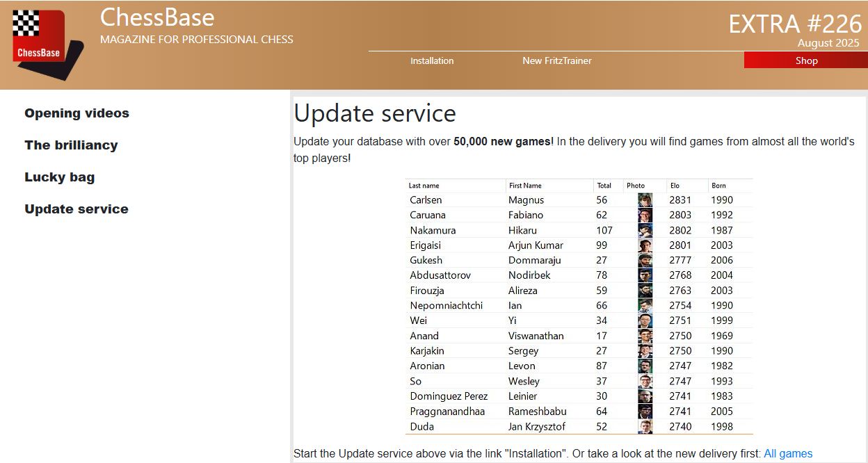Click Jan Krzysztof Duda's photo thumbnail

[x=645, y=427]
